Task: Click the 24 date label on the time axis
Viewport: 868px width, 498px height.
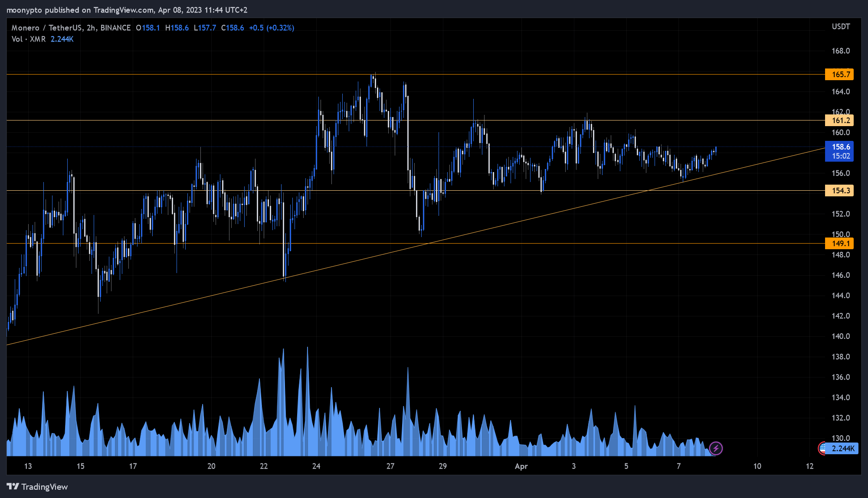Action: click(316, 466)
